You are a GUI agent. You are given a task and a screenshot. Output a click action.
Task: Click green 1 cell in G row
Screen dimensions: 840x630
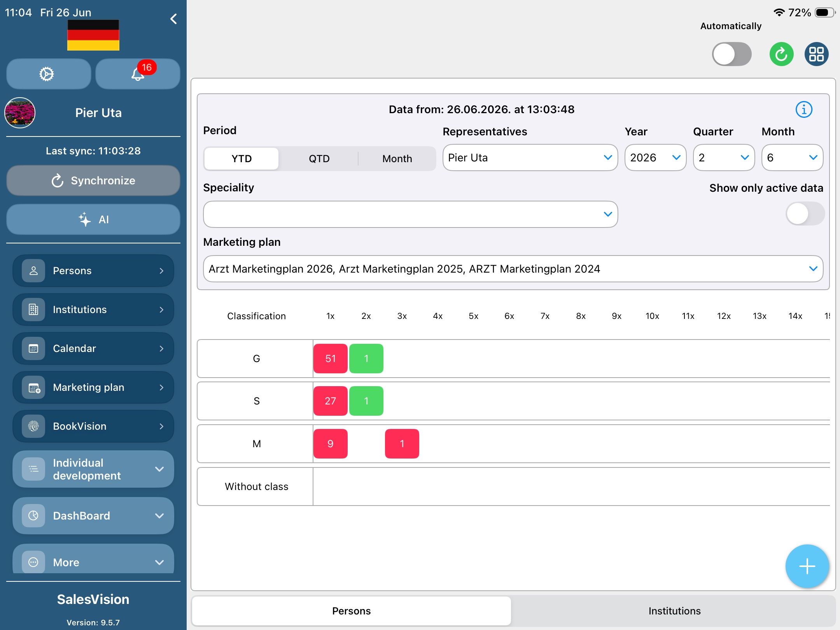click(366, 359)
